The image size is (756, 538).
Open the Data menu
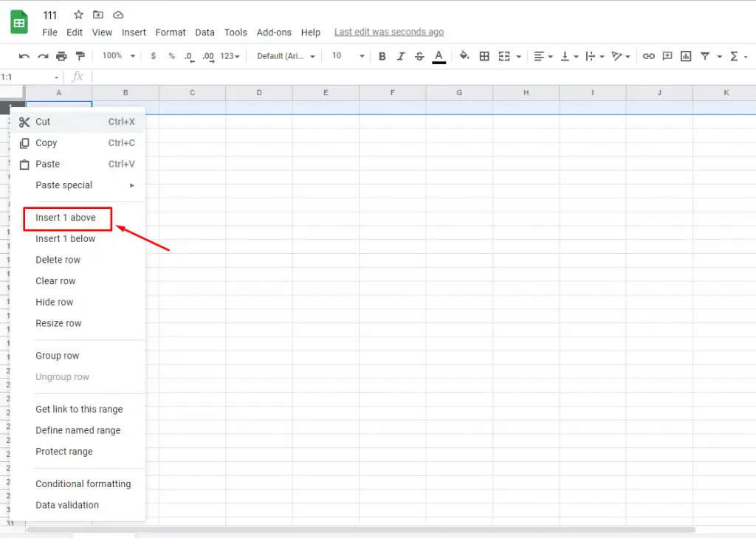point(205,32)
